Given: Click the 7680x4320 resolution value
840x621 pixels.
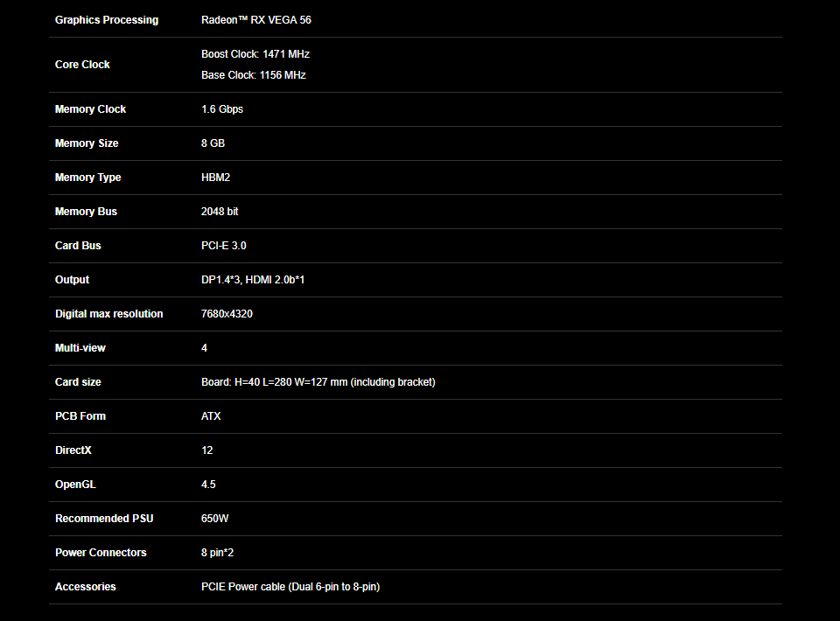Looking at the screenshot, I should pyautogui.click(x=227, y=314).
